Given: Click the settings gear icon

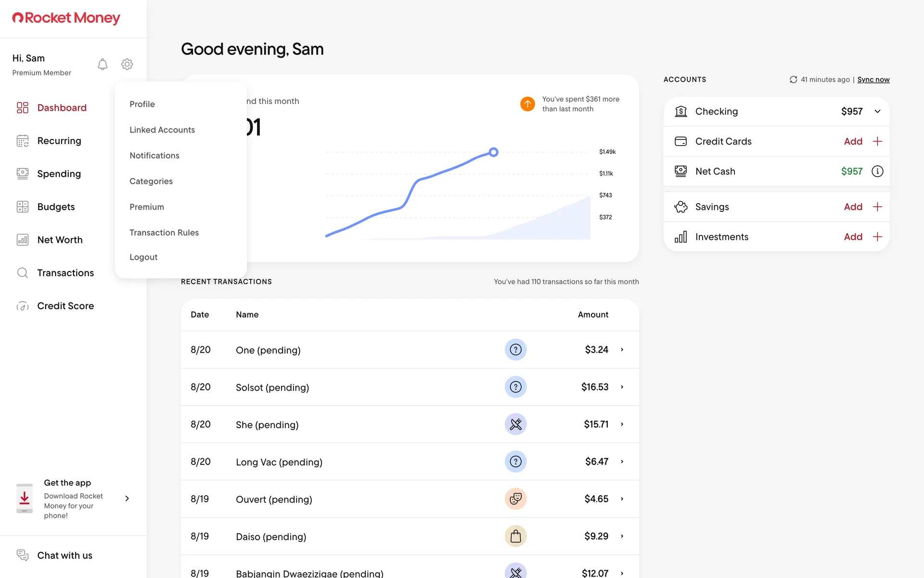Looking at the screenshot, I should coord(127,64).
